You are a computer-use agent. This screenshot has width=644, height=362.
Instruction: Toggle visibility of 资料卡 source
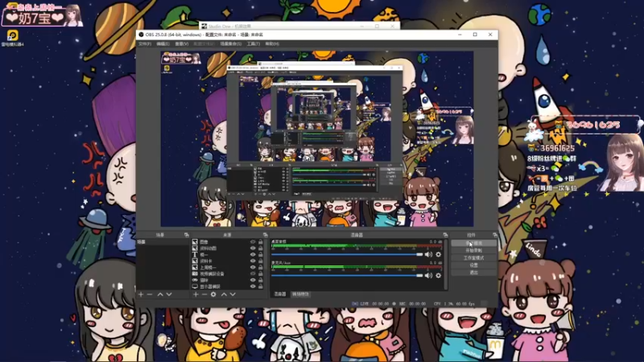coord(253,261)
